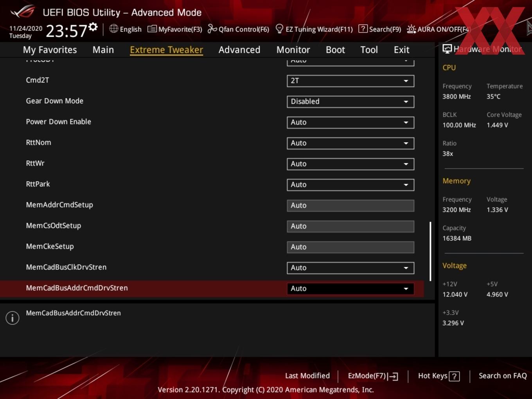Open the Advanced tab
The width and height of the screenshot is (532, 399).
point(239,50)
